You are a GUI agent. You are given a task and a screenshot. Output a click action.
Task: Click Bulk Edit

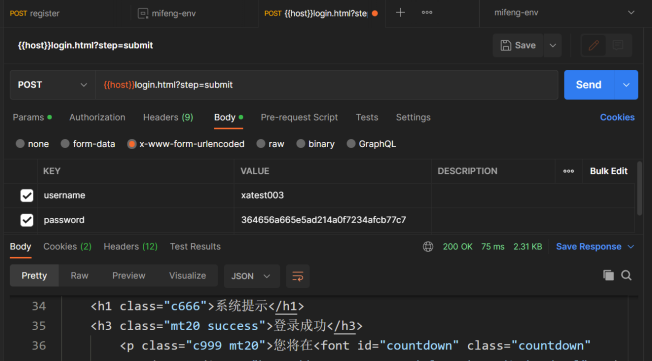608,171
